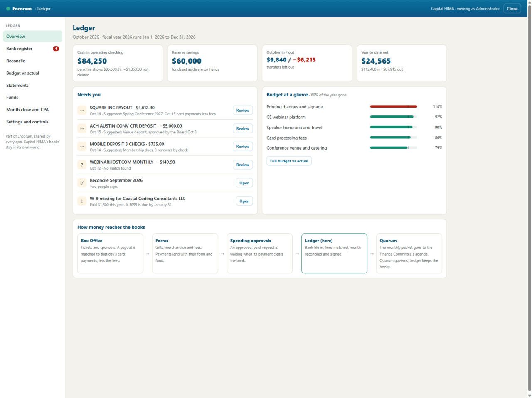Viewport: 532px width, 398px height.
Task: Open the Reconcile September 2026 task
Action: 244,183
